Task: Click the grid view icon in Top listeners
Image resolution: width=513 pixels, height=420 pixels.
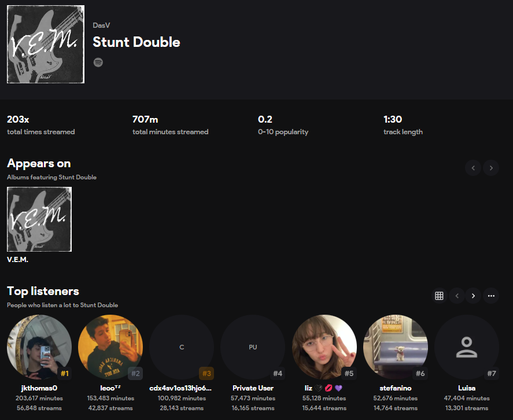Action: click(439, 296)
